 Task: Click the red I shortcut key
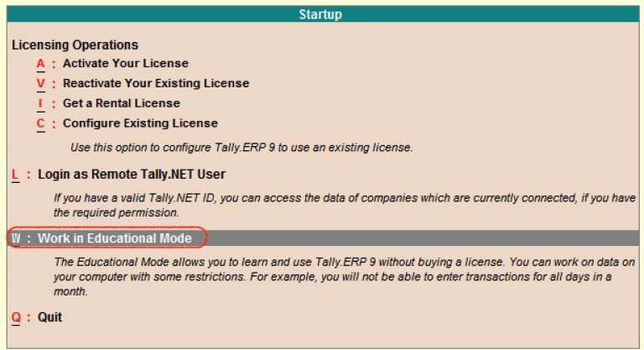[x=40, y=103]
